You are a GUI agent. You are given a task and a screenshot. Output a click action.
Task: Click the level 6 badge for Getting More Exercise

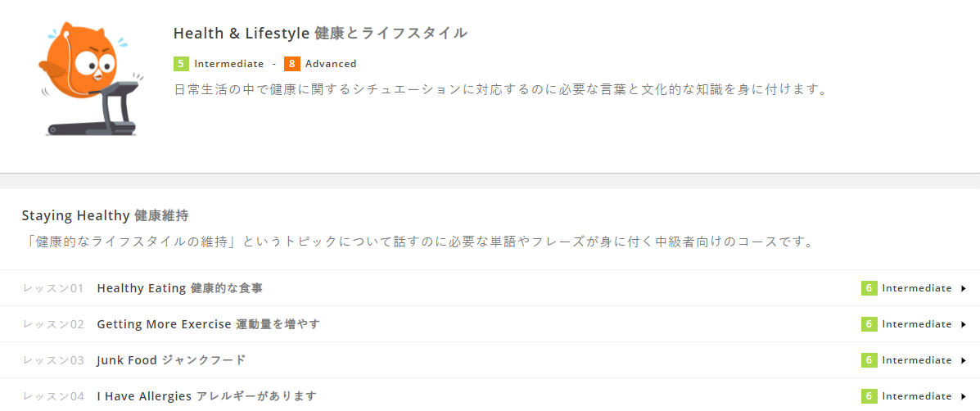pos(869,324)
